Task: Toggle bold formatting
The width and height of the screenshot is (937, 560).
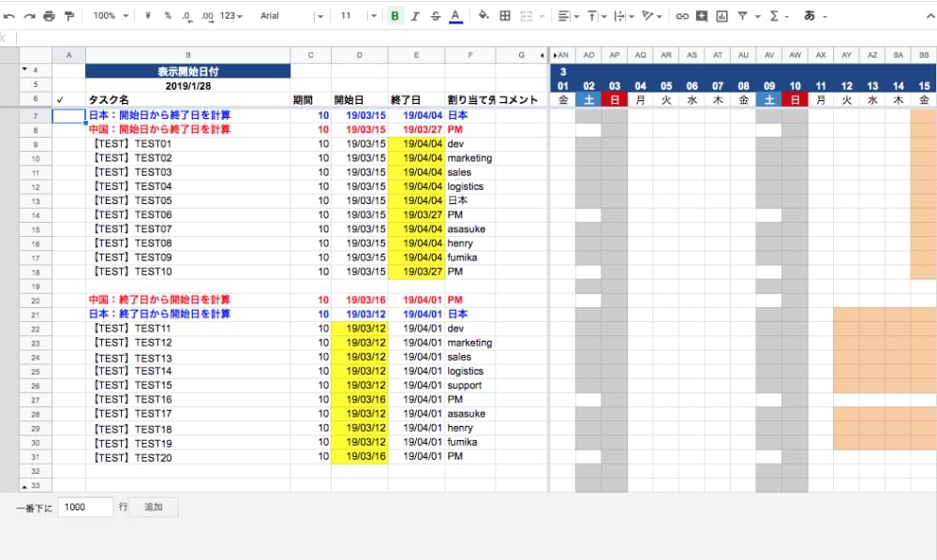Action: (x=394, y=16)
